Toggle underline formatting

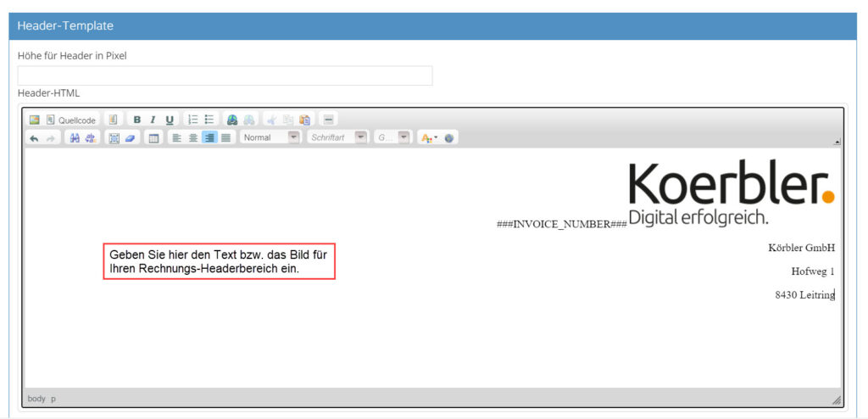point(170,120)
